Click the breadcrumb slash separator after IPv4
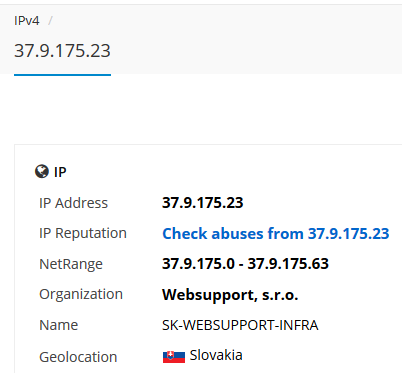Viewport: 402px width, 373px height. tap(50, 21)
